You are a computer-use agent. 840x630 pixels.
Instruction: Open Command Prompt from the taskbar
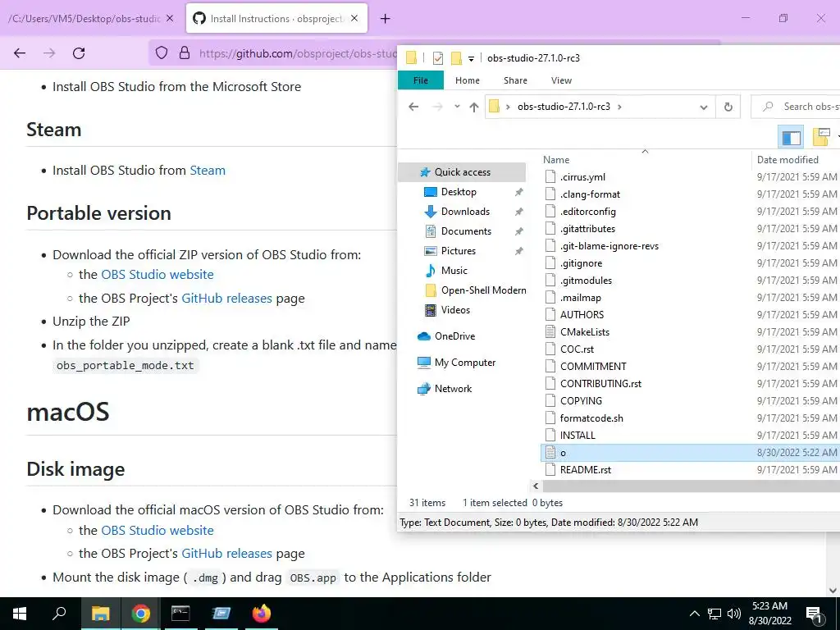coord(180,614)
